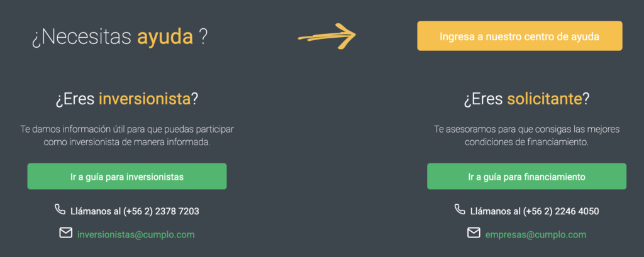Open "Ingresa a nuestro centro de ayuda"
This screenshot has height=257, width=644.
519,36
